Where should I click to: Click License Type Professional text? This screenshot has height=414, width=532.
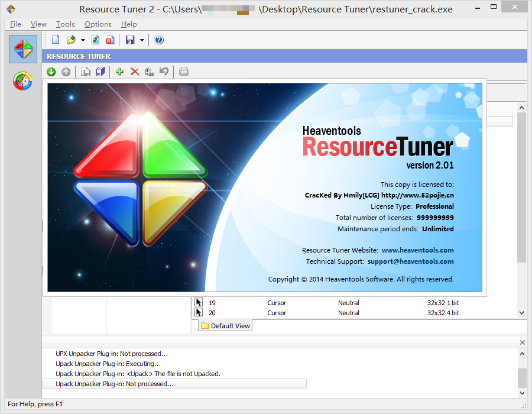click(x=412, y=206)
